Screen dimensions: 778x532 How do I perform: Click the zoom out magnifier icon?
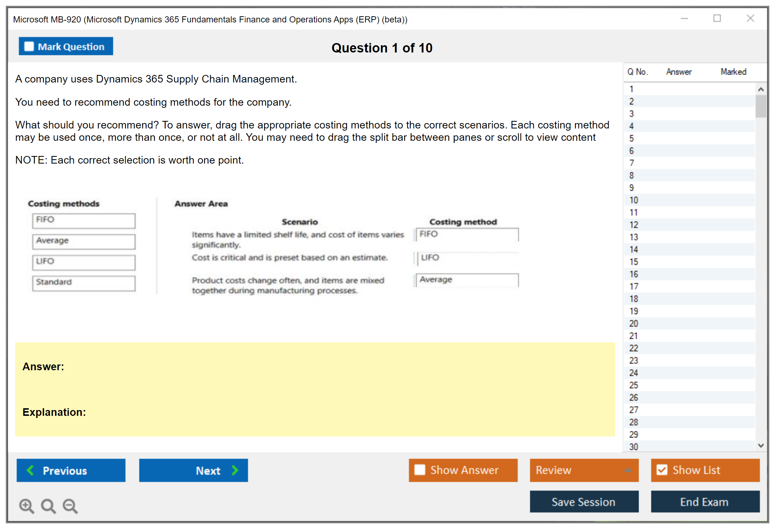coord(70,506)
